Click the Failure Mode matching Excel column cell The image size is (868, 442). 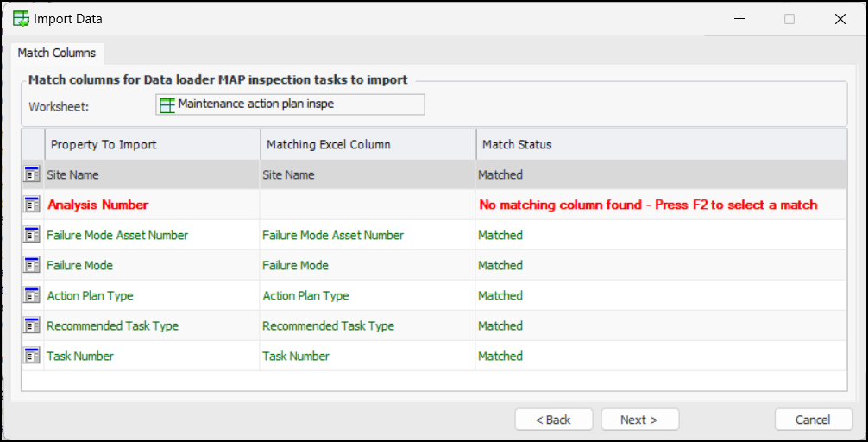click(296, 265)
